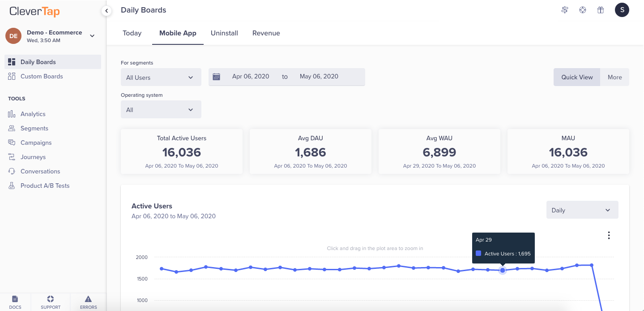Viewport: 644px width, 311px height.
Task: Click the Conversations headset icon
Action: pos(12,171)
